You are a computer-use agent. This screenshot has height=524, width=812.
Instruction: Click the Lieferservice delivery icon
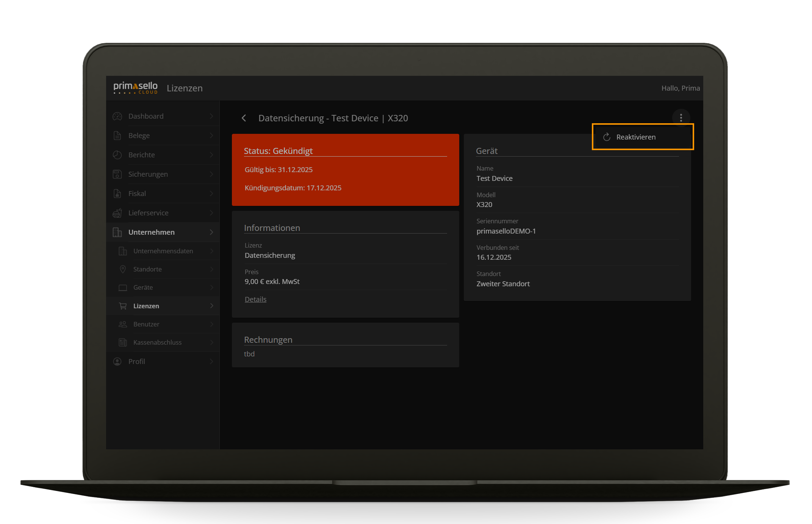117,213
